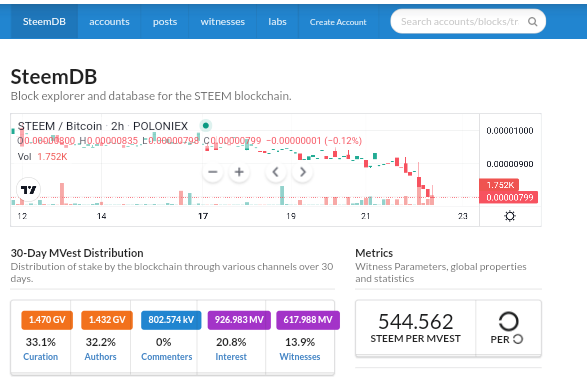The height and width of the screenshot is (380, 587).
Task: Click the search magnifier icon
Action: (532, 22)
